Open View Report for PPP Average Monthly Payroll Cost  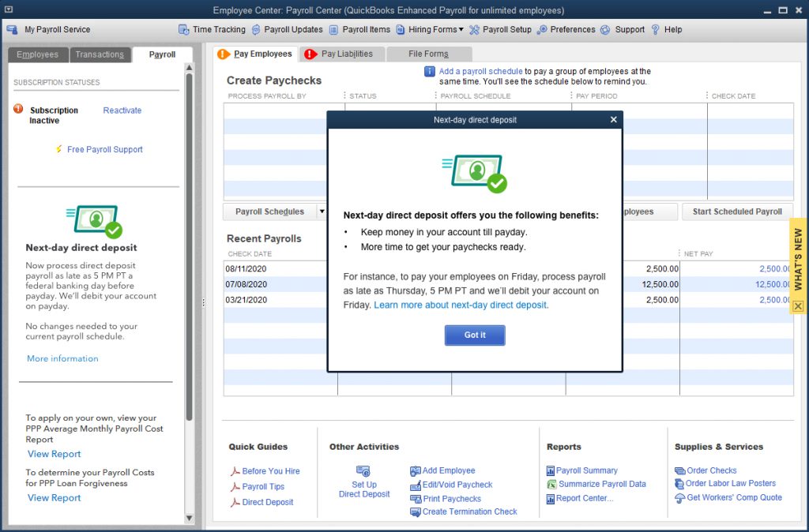pos(55,454)
